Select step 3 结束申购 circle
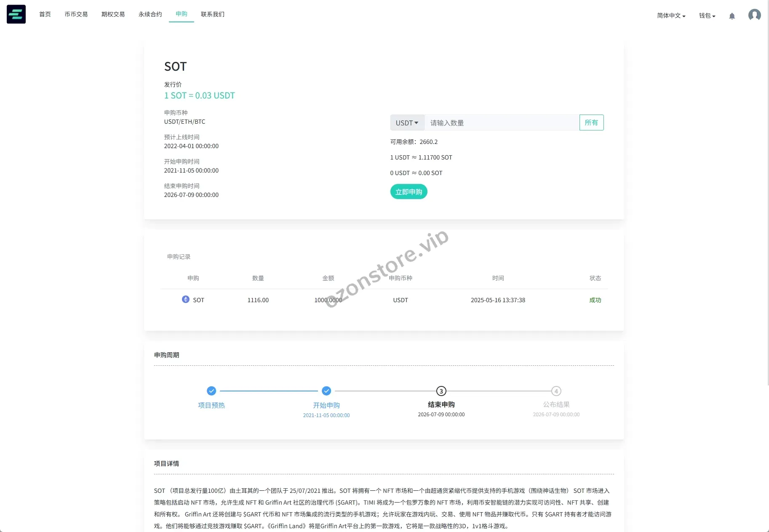769x532 pixels. 441,391
